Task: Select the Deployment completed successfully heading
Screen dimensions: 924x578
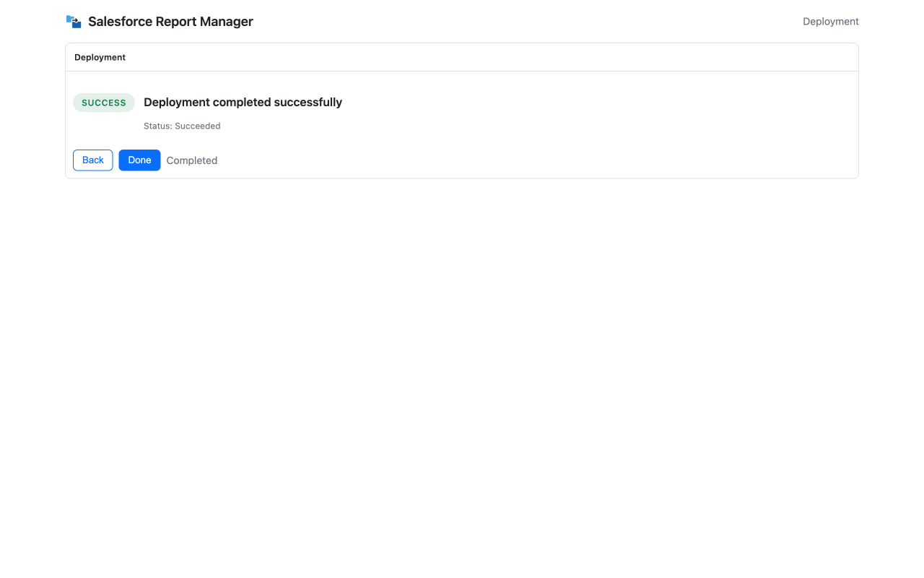Action: 243,102
